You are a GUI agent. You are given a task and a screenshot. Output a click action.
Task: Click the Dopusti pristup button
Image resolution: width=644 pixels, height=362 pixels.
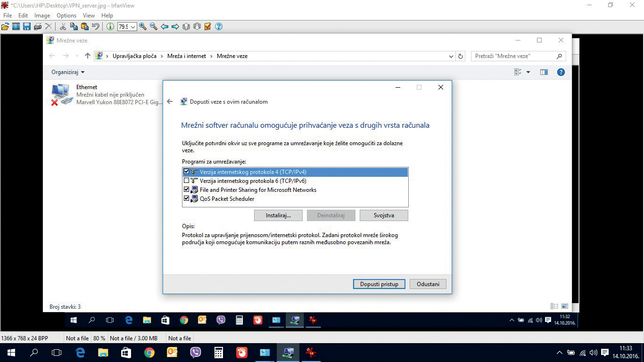pyautogui.click(x=379, y=284)
